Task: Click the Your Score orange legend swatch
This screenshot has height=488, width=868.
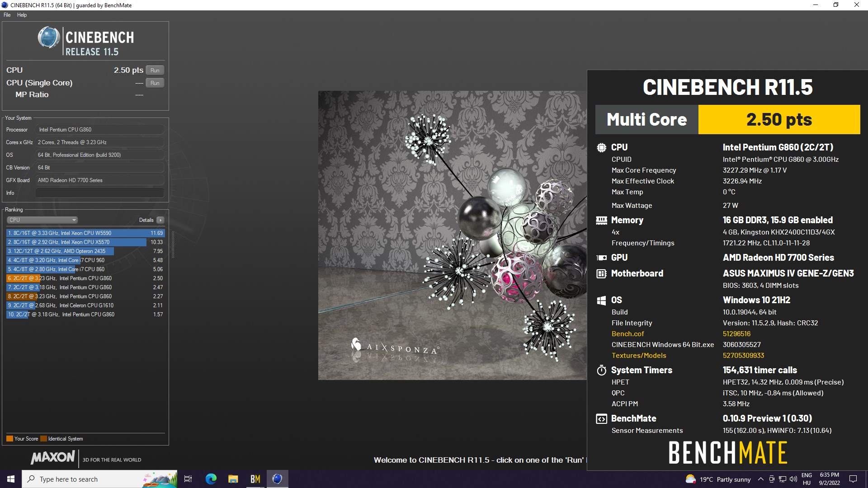Action: click(x=9, y=439)
